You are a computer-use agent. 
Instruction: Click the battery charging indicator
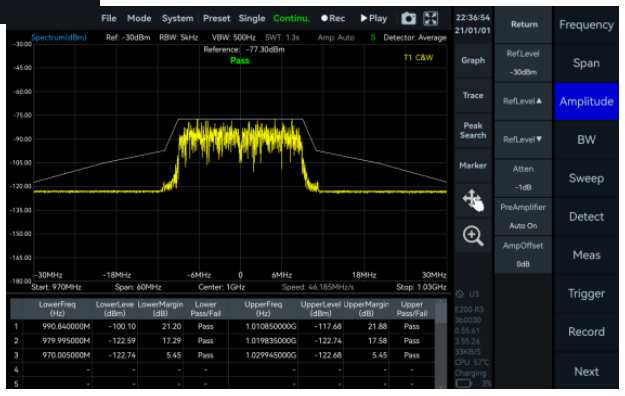(463, 383)
